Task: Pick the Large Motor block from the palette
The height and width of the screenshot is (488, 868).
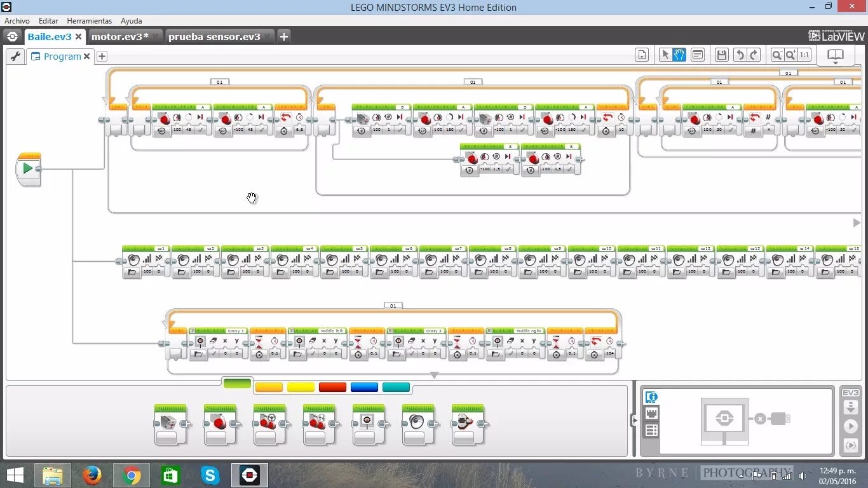Action: [220, 424]
